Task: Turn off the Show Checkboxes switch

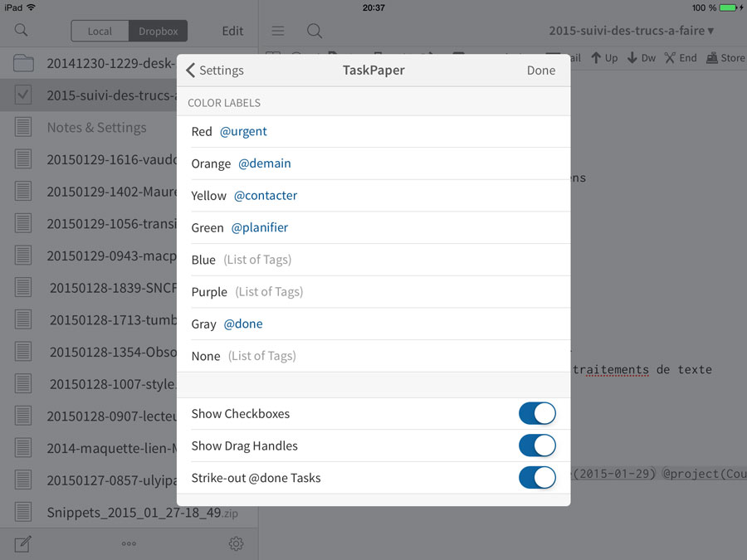Action: [x=537, y=413]
